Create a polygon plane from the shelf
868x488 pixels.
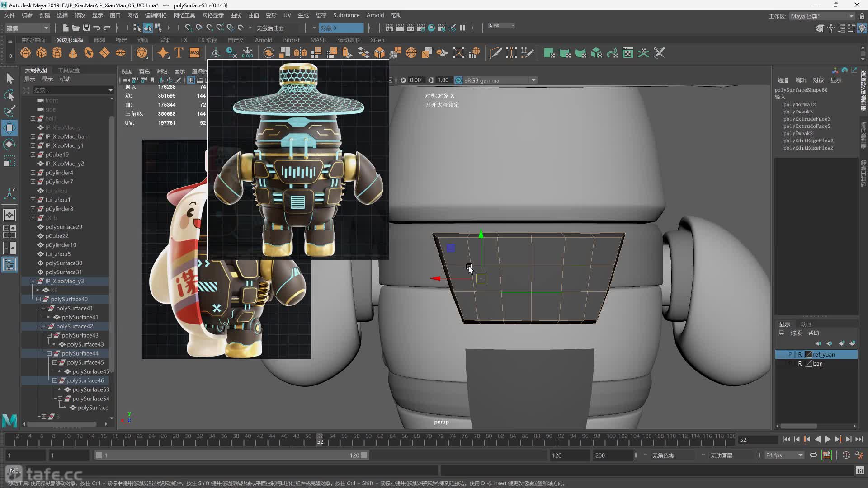pos(104,53)
